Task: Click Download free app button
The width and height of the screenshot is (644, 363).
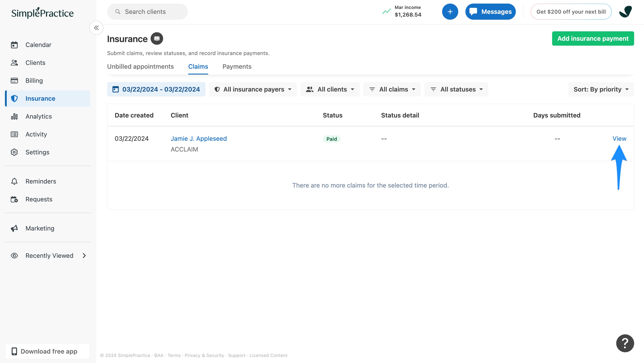Action: (48, 351)
